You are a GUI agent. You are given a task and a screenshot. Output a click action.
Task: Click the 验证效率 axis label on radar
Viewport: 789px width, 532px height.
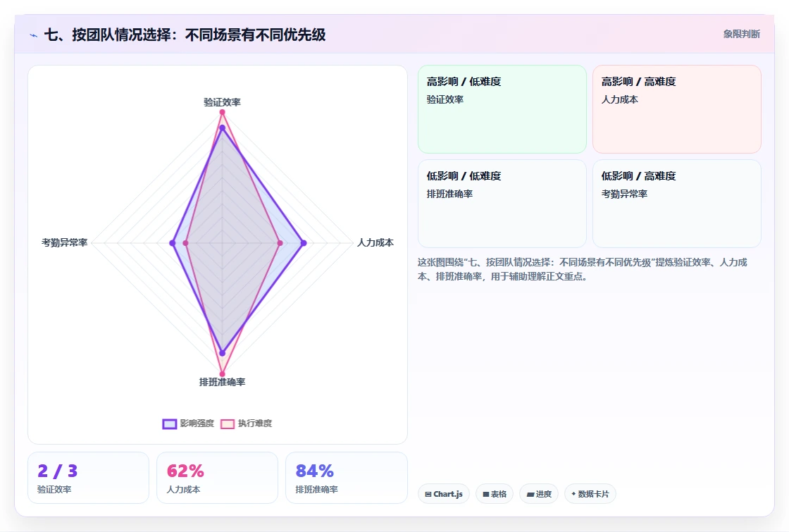tap(222, 102)
